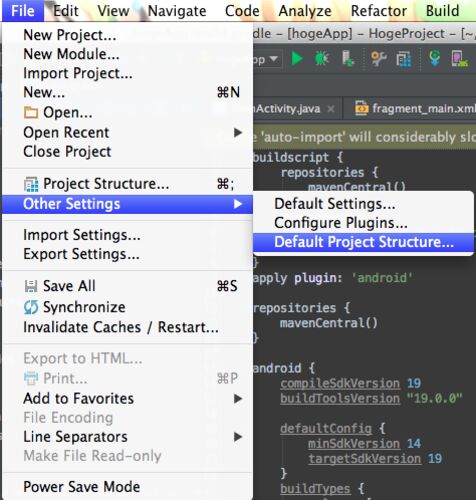Click the attach debugger to process icon
Screen dimensions: 476x500
click(x=348, y=59)
